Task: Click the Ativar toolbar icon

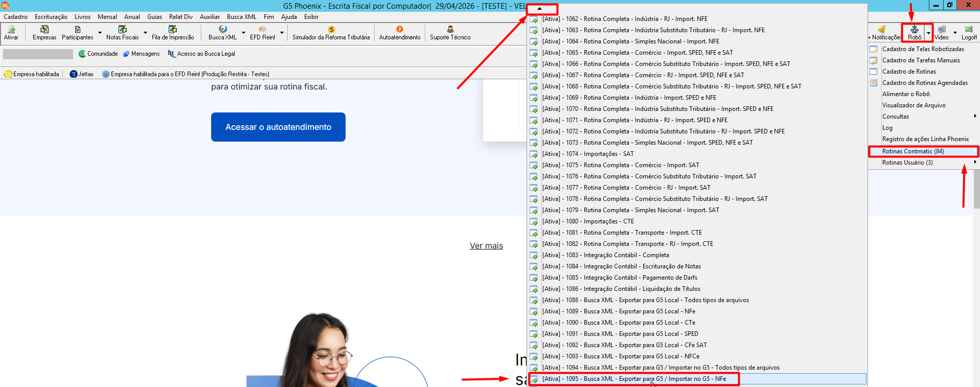Action: (11, 33)
